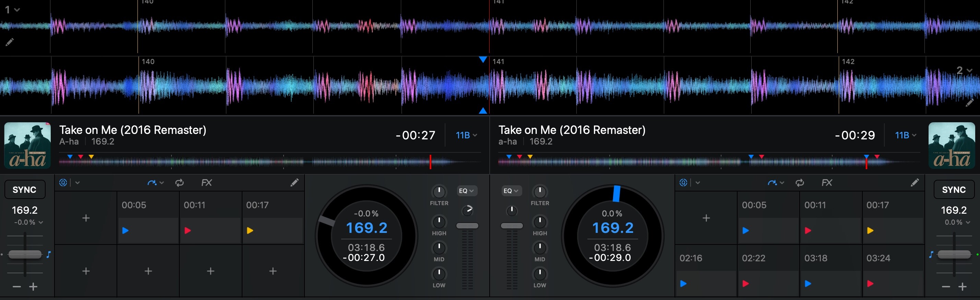Image resolution: width=980 pixels, height=300 pixels.
Task: Click the gain knob above deck 1 fader
Action: point(467,210)
